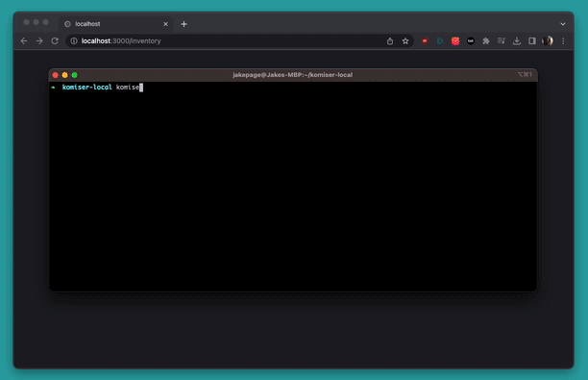Go forward in browser history
This screenshot has width=588, height=380.
coord(39,41)
